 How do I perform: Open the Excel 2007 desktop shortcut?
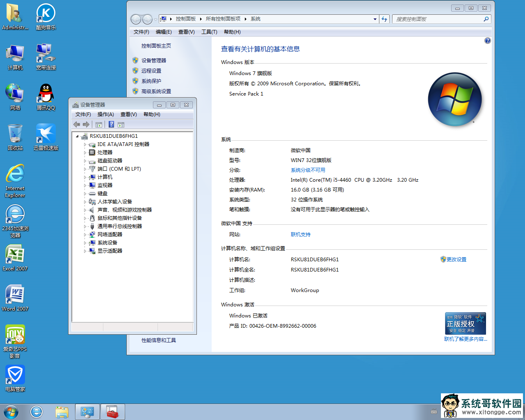click(15, 258)
